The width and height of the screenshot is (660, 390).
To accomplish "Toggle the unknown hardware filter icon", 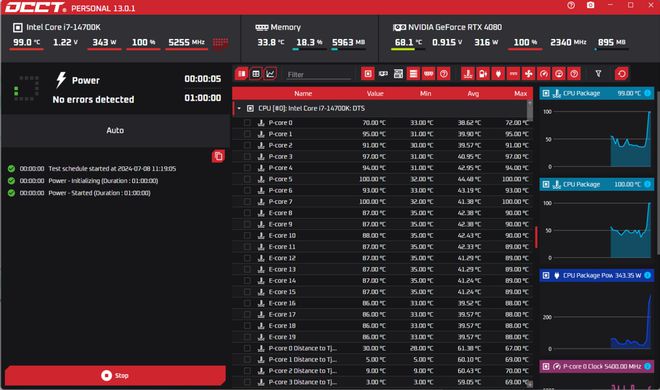I will pyautogui.click(x=444, y=74).
